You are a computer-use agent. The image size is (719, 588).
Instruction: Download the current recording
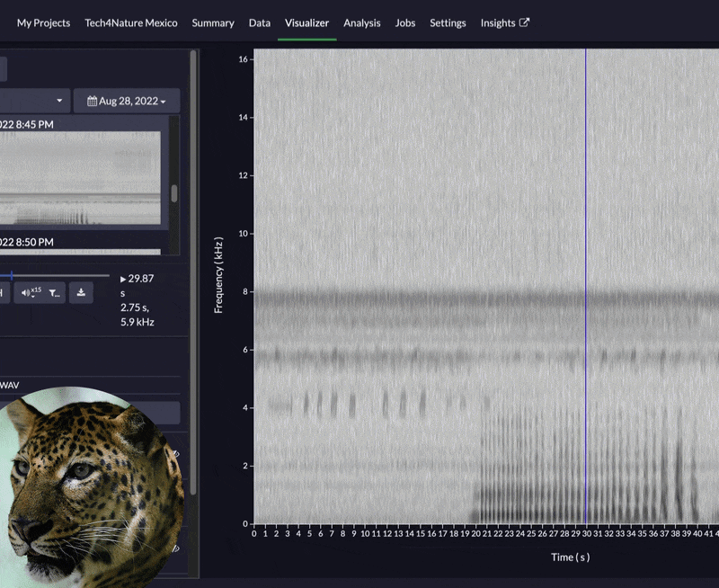[x=81, y=292]
